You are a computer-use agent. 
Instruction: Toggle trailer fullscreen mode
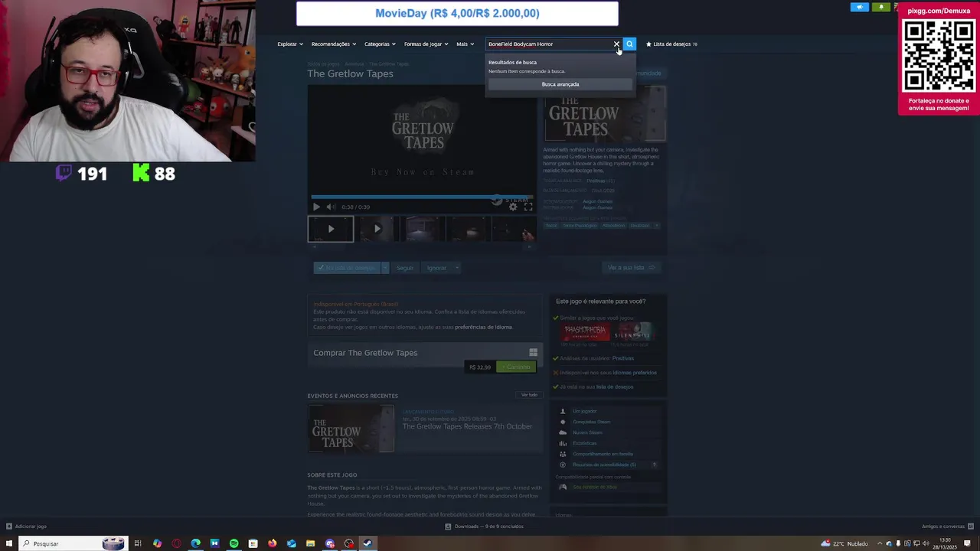[x=528, y=207]
